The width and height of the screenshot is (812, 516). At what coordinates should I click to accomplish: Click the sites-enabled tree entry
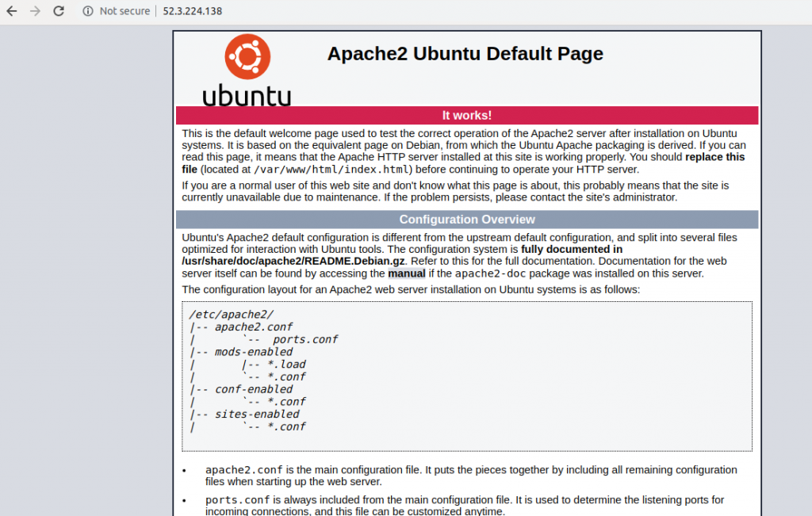point(257,414)
